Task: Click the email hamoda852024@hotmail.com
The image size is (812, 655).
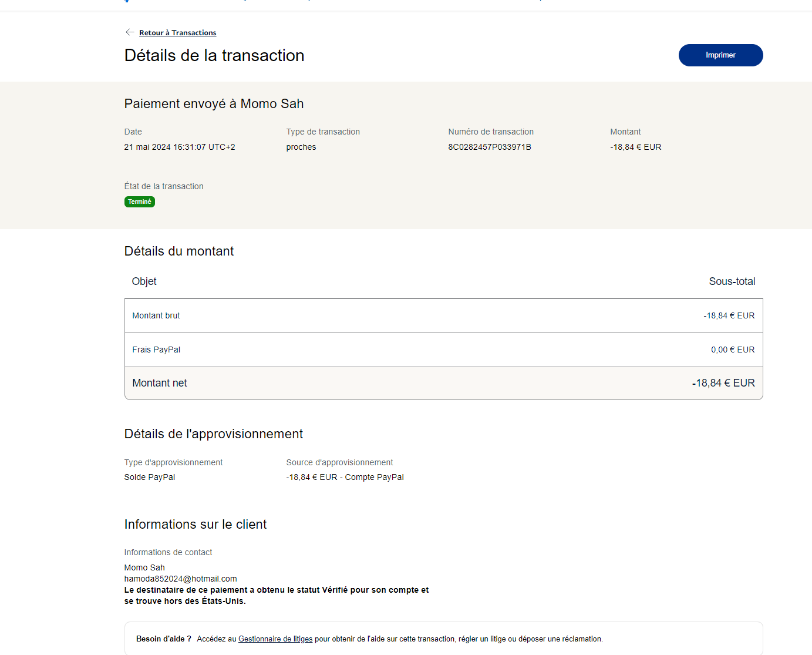Action: point(180,579)
